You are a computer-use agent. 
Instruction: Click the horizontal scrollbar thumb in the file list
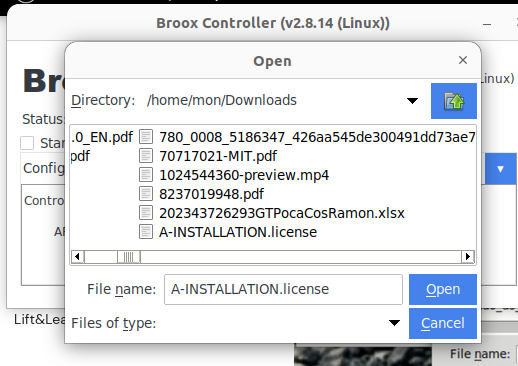point(128,257)
